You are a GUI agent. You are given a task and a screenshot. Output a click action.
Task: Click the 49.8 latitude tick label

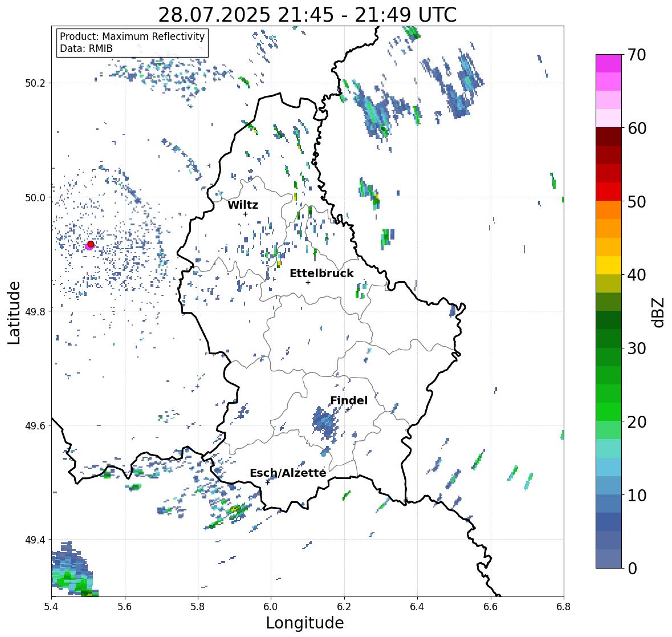[x=35, y=311]
